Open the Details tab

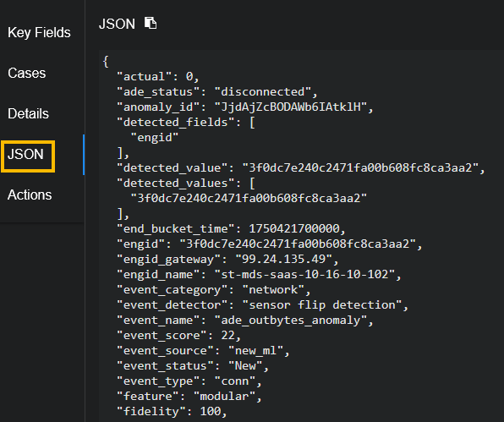tap(28, 113)
